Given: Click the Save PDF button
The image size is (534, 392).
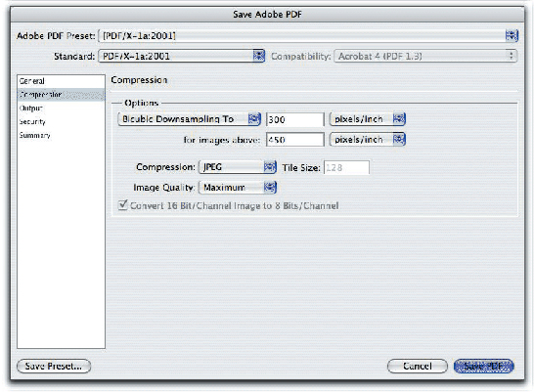Looking at the screenshot, I should click(x=484, y=367).
